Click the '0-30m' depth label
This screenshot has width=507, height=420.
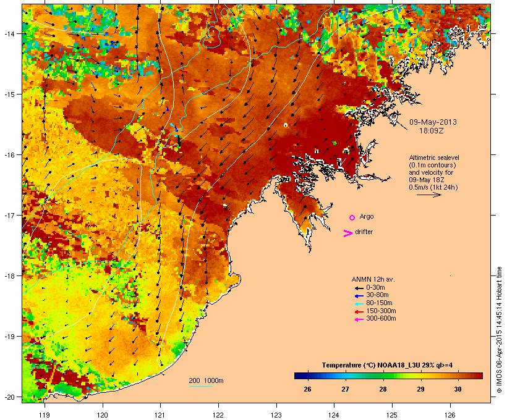pyautogui.click(x=375, y=288)
